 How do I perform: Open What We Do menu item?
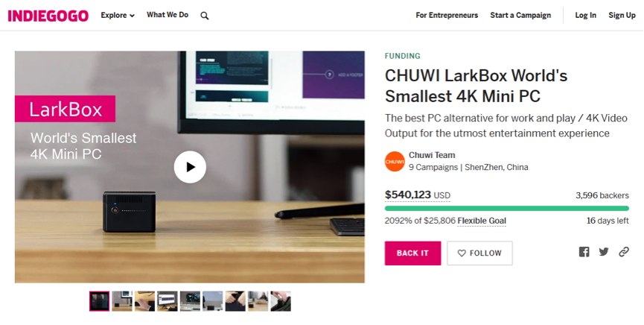tap(168, 15)
